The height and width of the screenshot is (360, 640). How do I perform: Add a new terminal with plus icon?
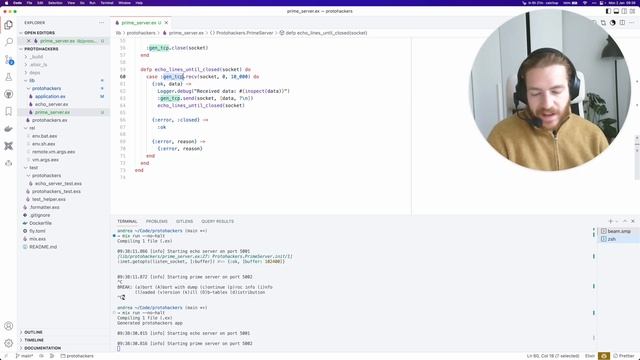[611, 221]
